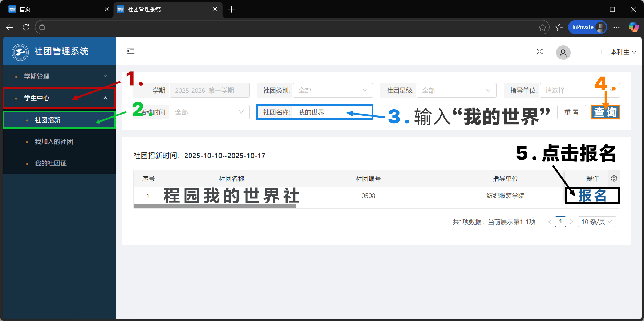
Task: Add this page to favorites star
Action: pyautogui.click(x=542, y=28)
